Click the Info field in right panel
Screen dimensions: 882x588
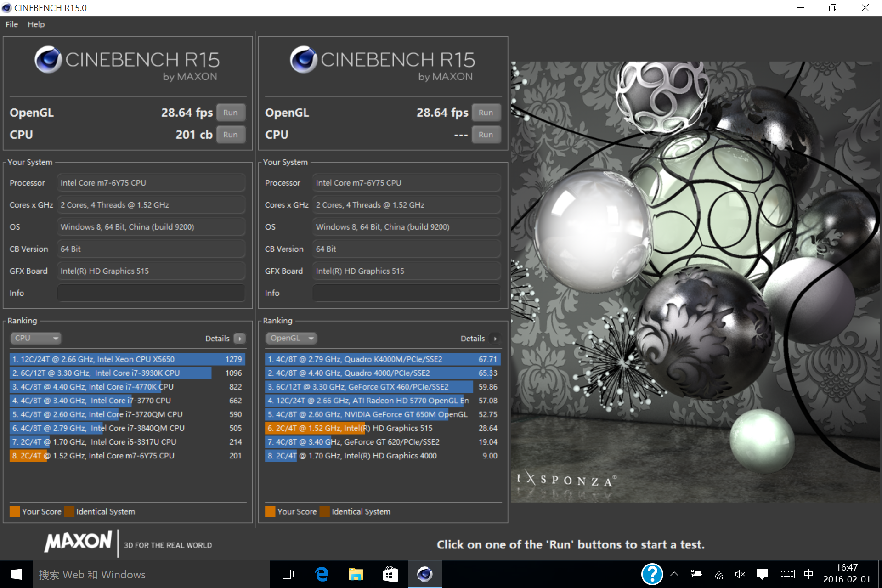click(x=406, y=293)
